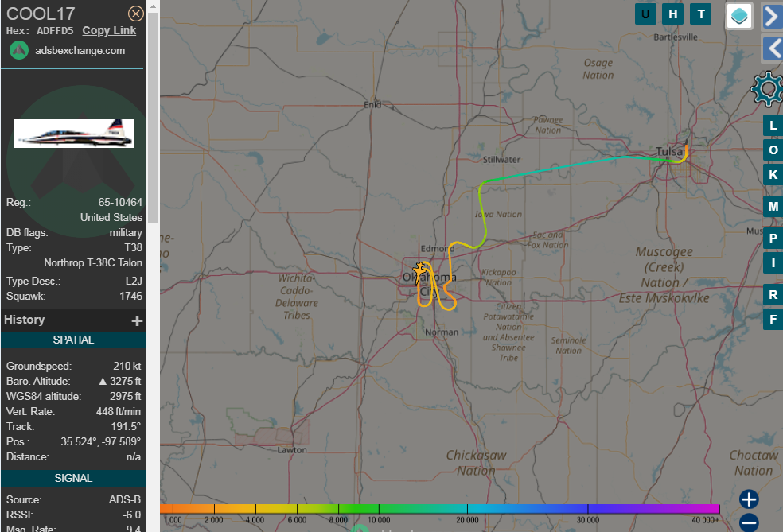
Task: Click the groundspeed value 210 kt
Action: tap(127, 367)
